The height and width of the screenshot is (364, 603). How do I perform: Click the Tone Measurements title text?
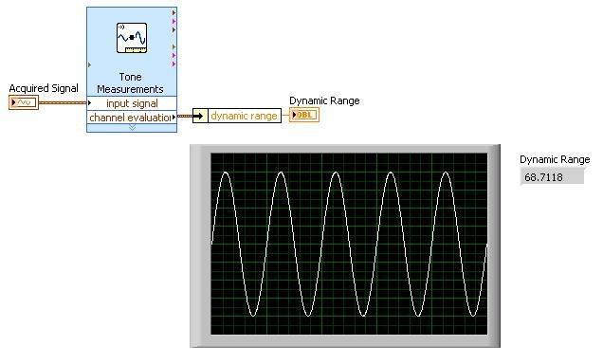[130, 83]
